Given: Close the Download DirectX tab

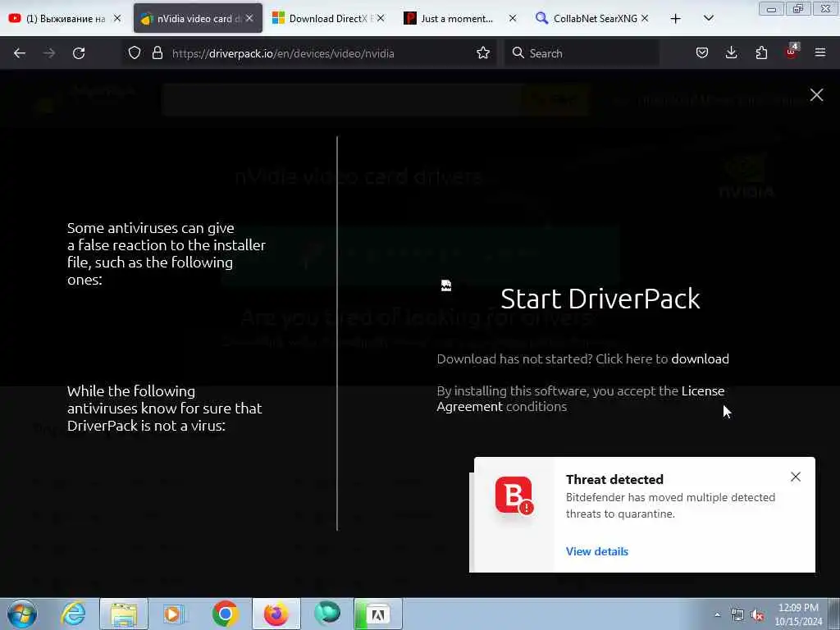Looking at the screenshot, I should [x=381, y=19].
